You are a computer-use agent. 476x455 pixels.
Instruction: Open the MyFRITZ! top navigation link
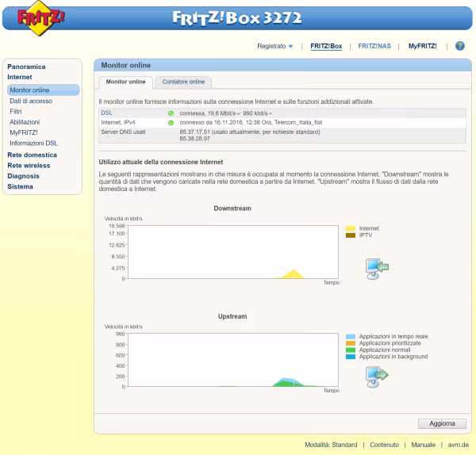pyautogui.click(x=422, y=46)
